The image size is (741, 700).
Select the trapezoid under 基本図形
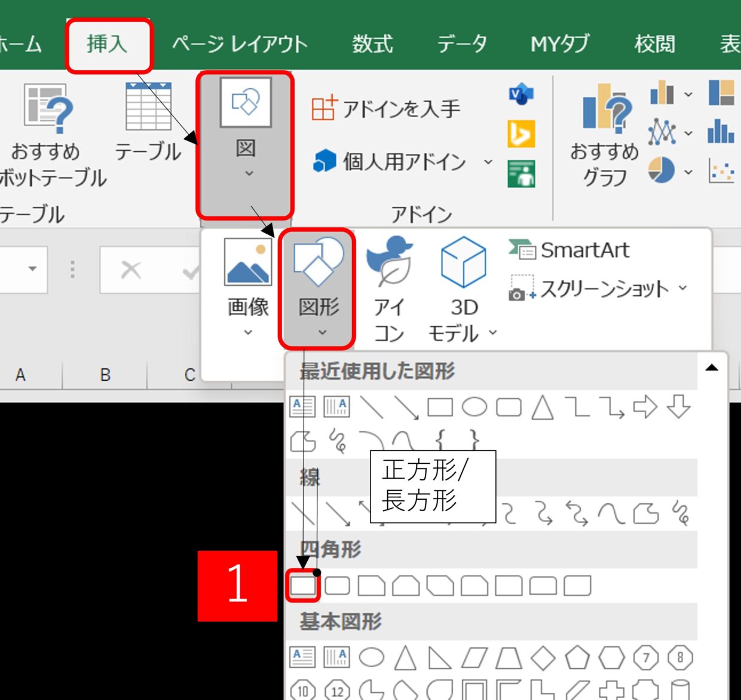[x=509, y=658]
